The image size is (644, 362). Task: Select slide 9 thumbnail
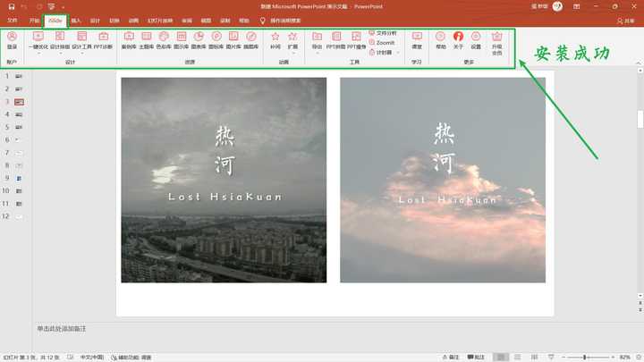pos(19,178)
